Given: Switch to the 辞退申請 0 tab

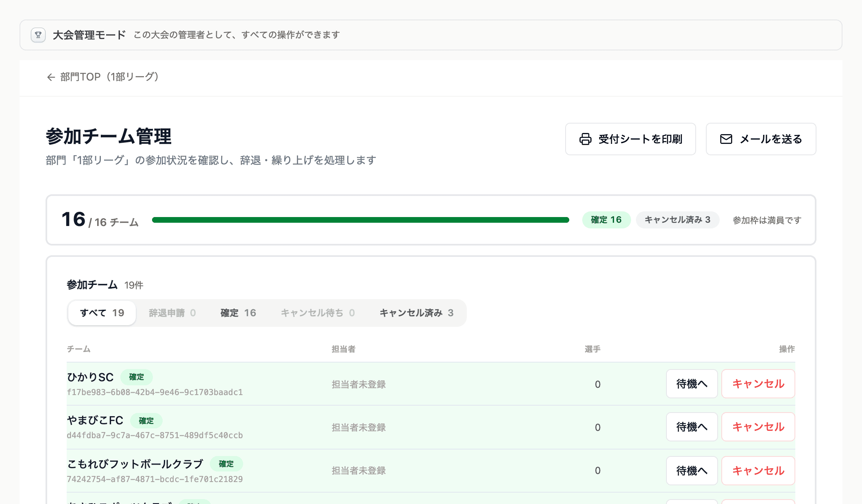Looking at the screenshot, I should coord(172,313).
